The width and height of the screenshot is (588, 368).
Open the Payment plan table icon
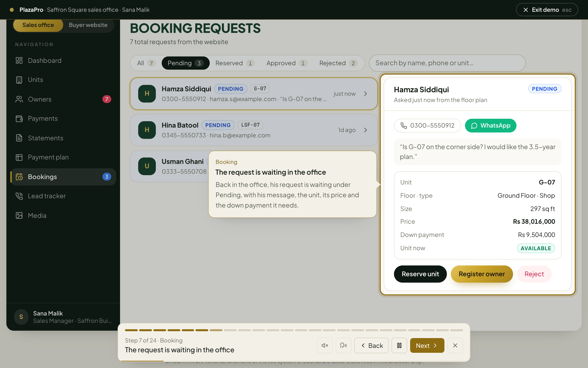pyautogui.click(x=19, y=157)
